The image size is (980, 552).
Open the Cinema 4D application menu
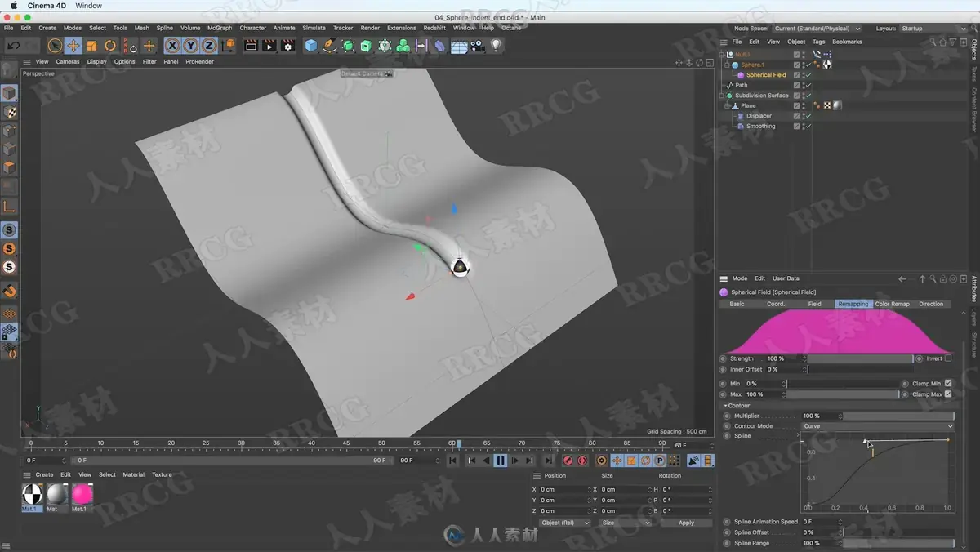[47, 6]
